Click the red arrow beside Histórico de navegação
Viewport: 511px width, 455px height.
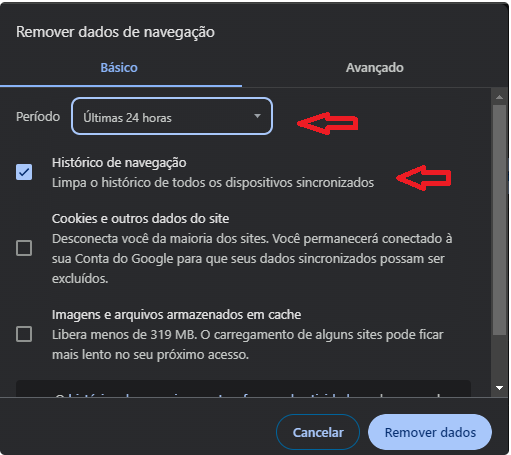click(424, 178)
